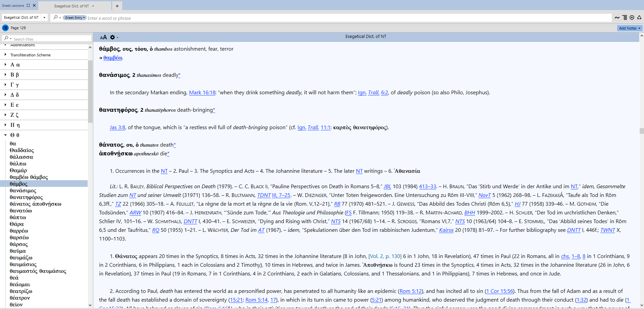The width and height of the screenshot is (644, 309).
Task: Open the Mark 16:18 reference link
Action: [202, 93]
